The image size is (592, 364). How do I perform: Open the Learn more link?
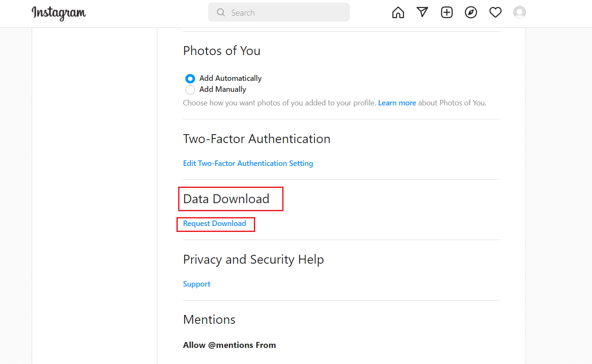[397, 102]
